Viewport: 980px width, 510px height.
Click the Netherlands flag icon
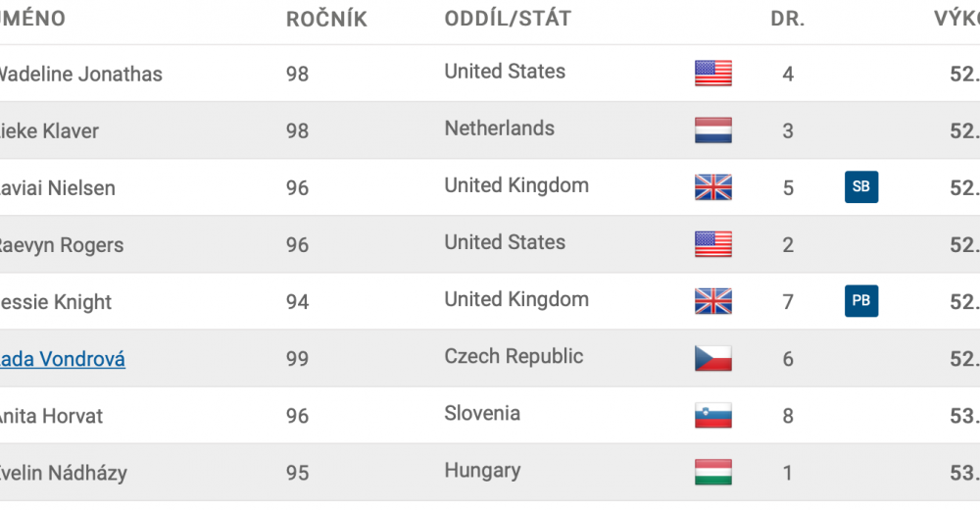tap(713, 130)
